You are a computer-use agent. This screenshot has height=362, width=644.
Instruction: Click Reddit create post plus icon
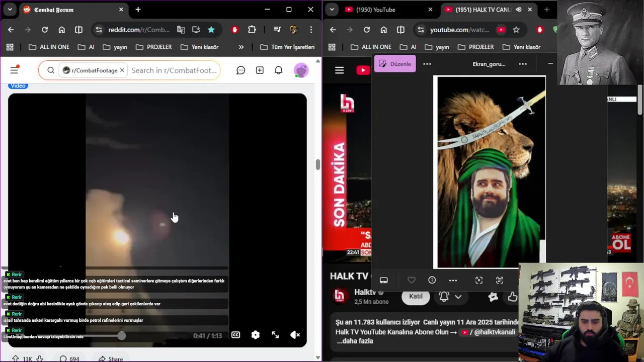tap(260, 70)
